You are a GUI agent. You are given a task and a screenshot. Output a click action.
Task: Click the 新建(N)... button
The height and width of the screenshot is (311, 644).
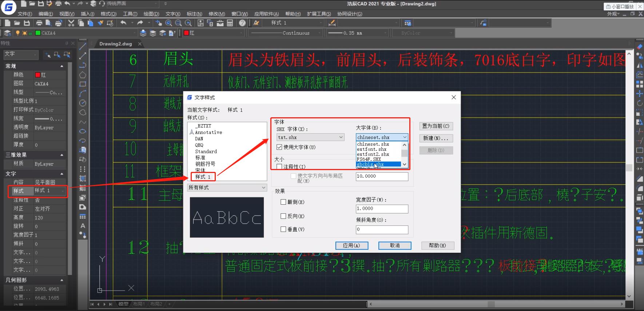(x=436, y=138)
